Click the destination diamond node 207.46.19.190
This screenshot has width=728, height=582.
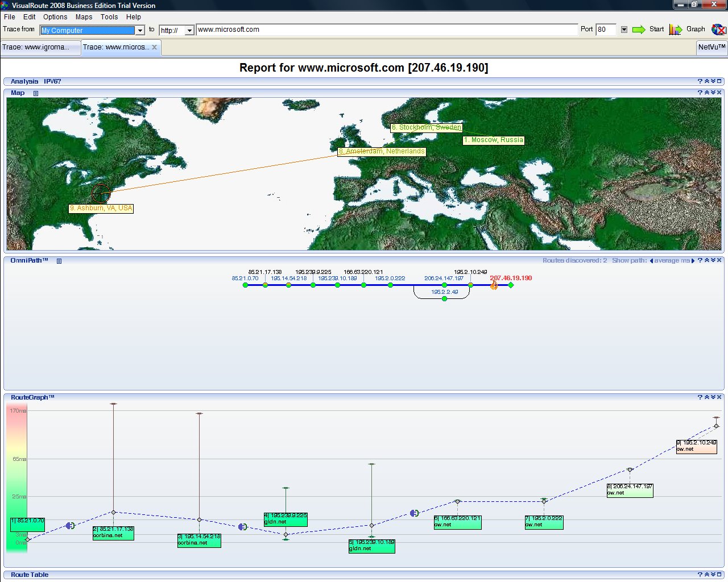[511, 285]
